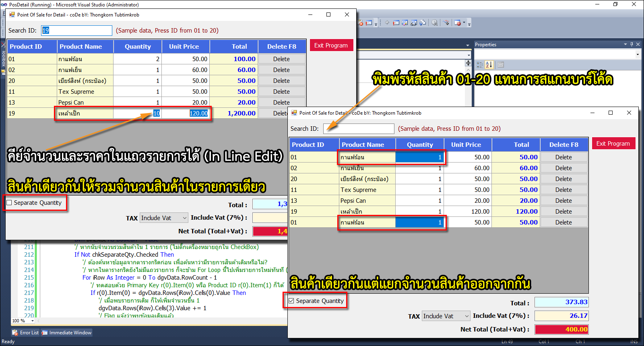Delete the กาแฟร้อน row with total 100.00
Image resolution: width=644 pixels, height=346 pixels.
pos(281,59)
